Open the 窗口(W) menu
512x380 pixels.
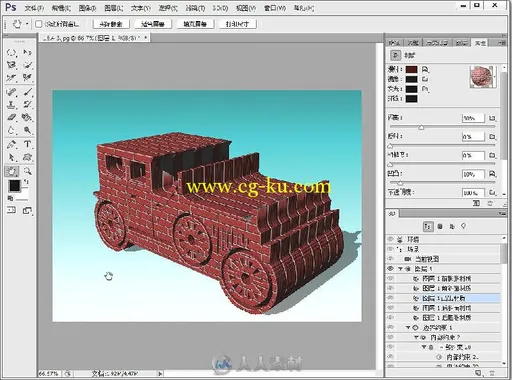pyautogui.click(x=275, y=8)
